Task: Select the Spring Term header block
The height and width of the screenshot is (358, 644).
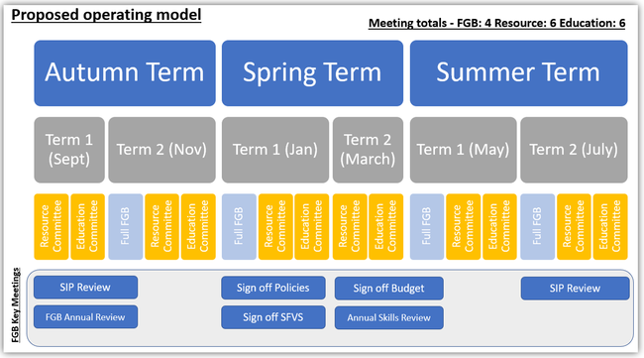Action: point(312,73)
